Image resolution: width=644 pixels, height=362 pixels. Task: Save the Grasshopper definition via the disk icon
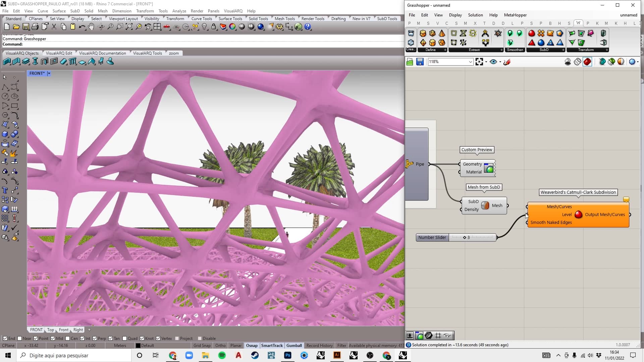[420, 62]
